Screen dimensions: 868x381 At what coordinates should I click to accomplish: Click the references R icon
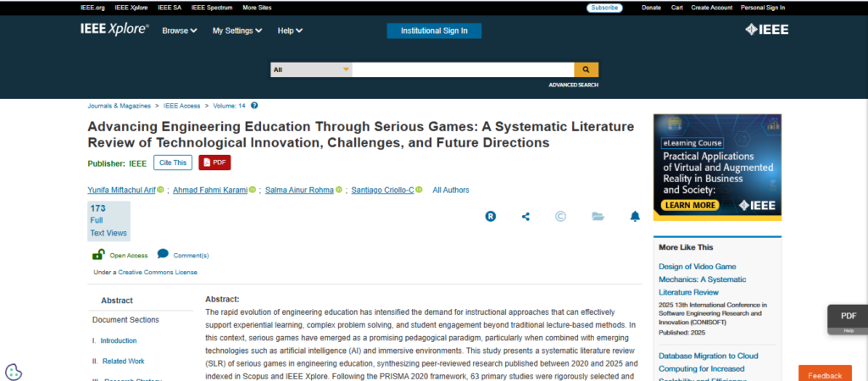coord(490,216)
